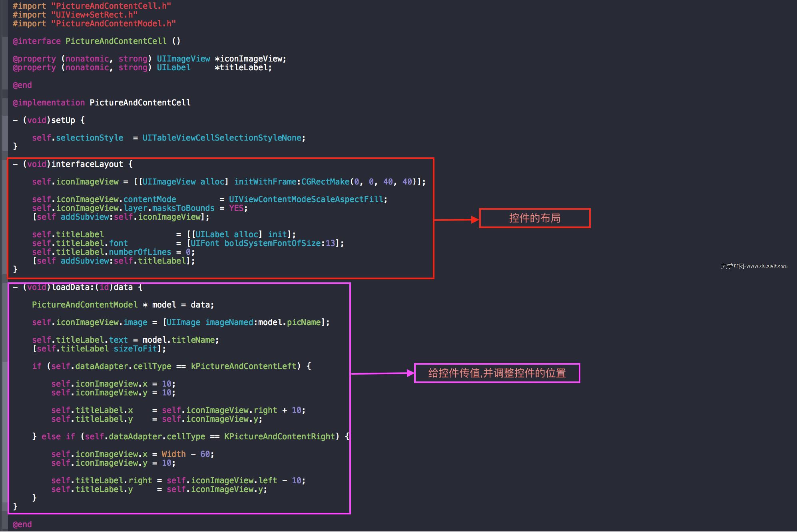Click the loadData: method name
The width and height of the screenshot is (797, 532).
point(72,287)
